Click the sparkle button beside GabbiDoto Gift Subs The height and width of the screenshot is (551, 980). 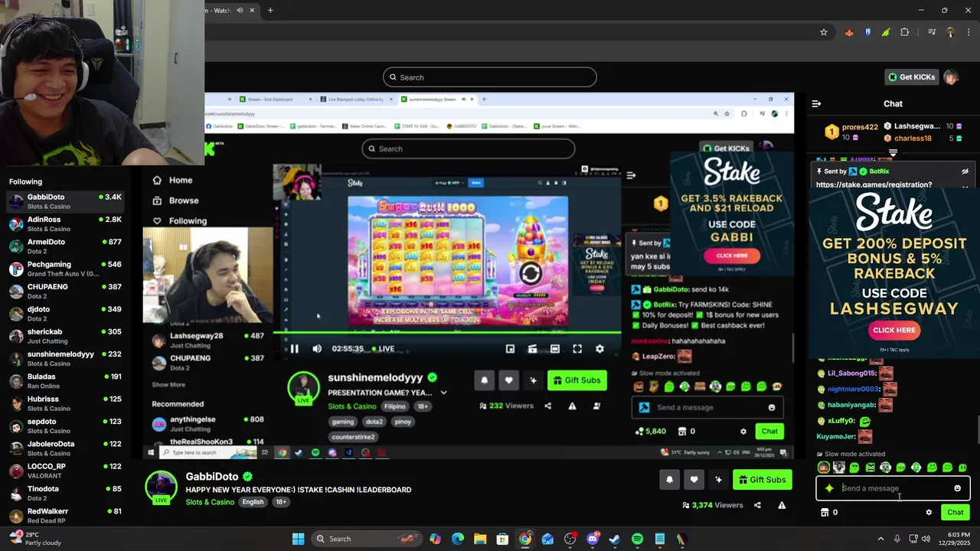click(x=718, y=480)
